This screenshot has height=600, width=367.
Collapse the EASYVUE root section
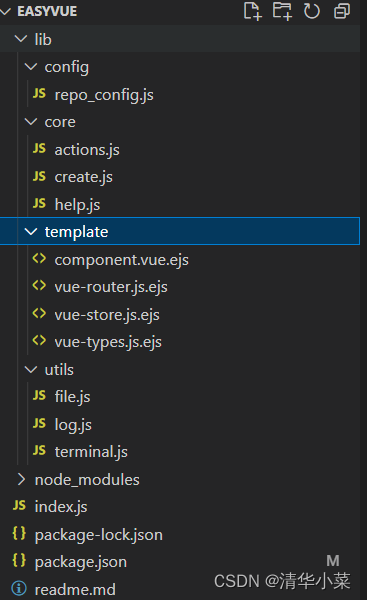tap(5, 11)
